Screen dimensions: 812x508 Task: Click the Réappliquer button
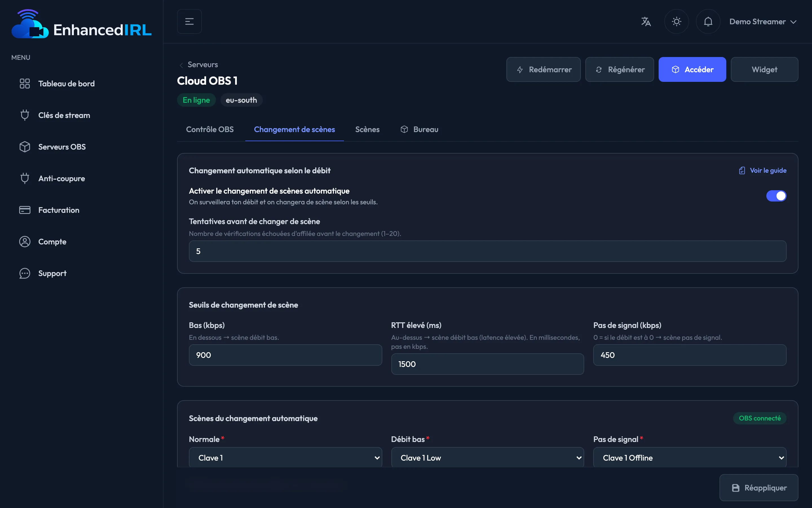[759, 488]
